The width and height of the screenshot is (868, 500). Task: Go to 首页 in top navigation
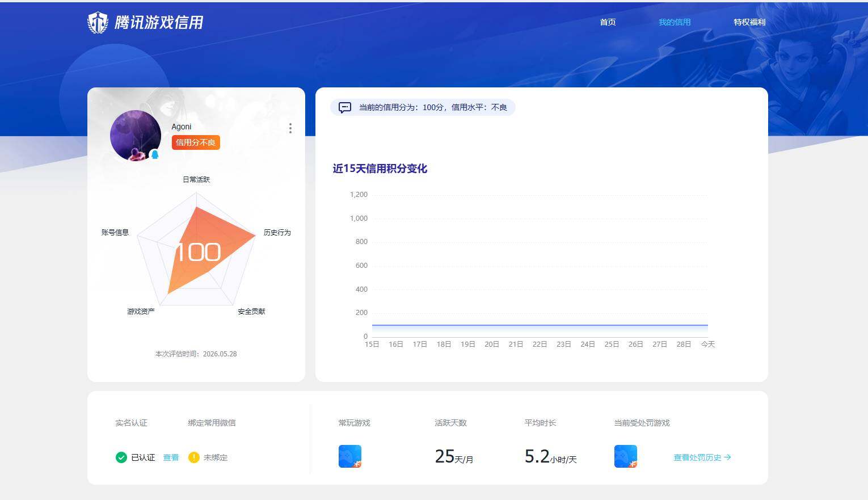tap(608, 22)
